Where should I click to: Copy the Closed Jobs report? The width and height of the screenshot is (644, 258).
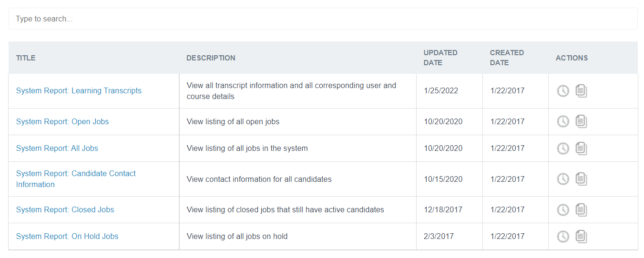(581, 210)
